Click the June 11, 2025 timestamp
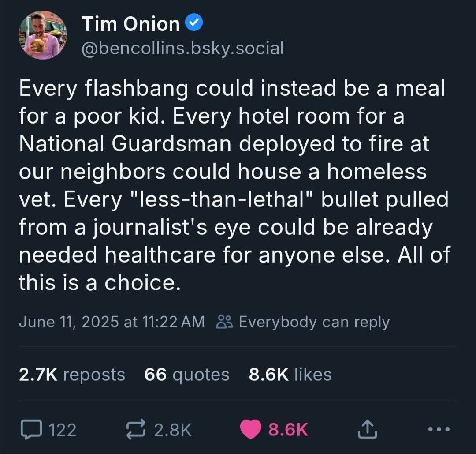This screenshot has height=454, width=476. [x=112, y=322]
